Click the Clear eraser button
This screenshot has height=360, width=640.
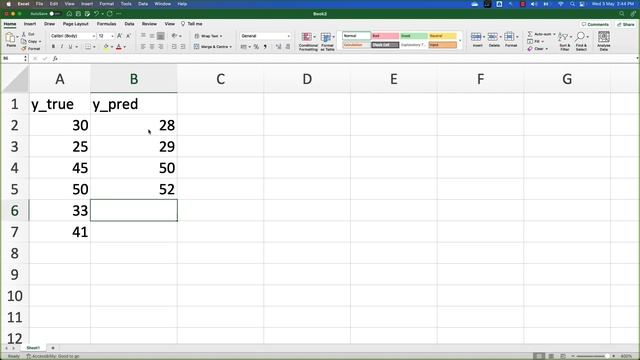click(538, 49)
